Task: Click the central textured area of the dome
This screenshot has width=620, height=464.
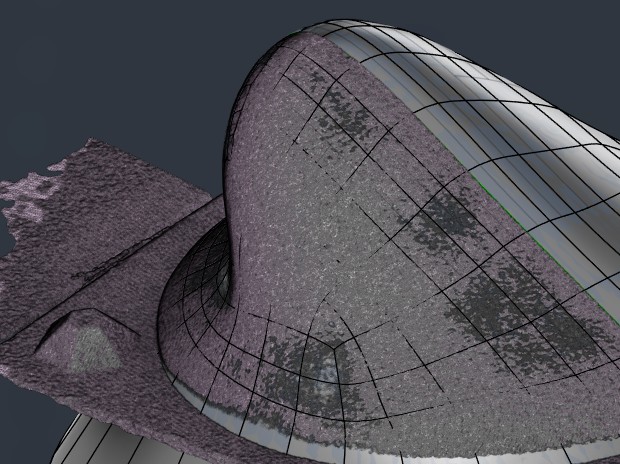Action: point(330,230)
